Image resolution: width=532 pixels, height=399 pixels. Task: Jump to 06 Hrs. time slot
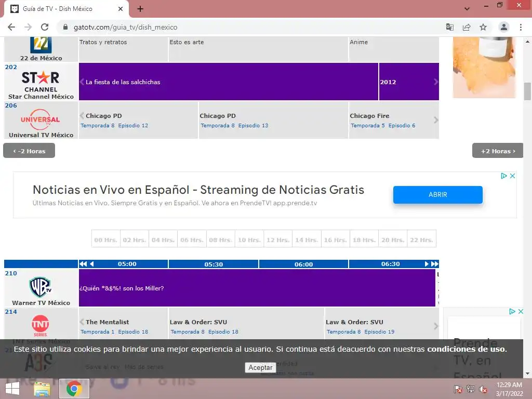tap(192, 240)
